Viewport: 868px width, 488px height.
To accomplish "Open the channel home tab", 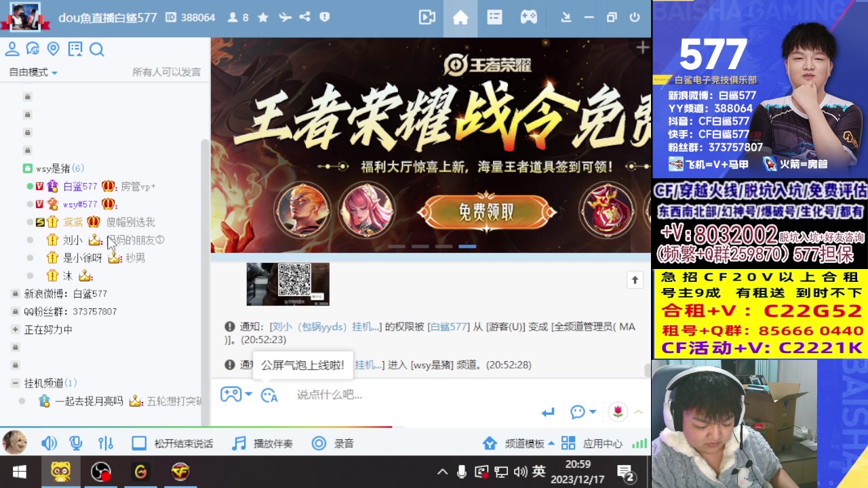I will (460, 18).
